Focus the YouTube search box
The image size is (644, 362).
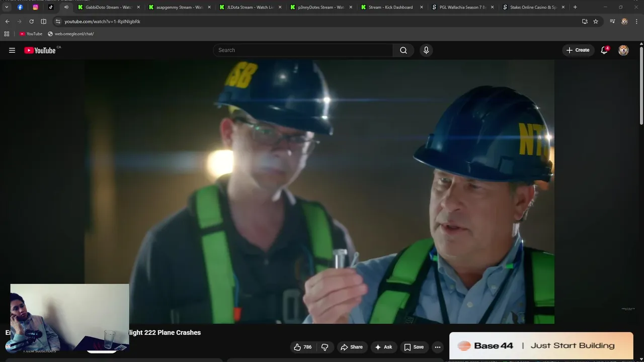pyautogui.click(x=303, y=50)
